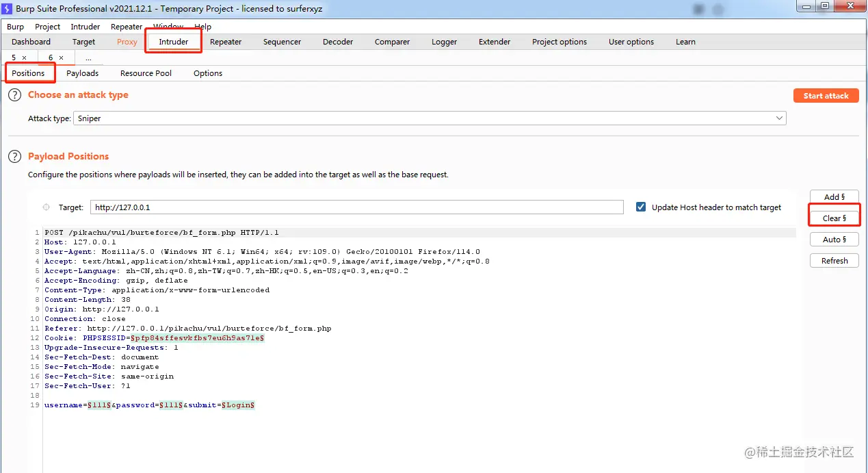Switch to the Target tab
The image size is (868, 473).
point(84,42)
